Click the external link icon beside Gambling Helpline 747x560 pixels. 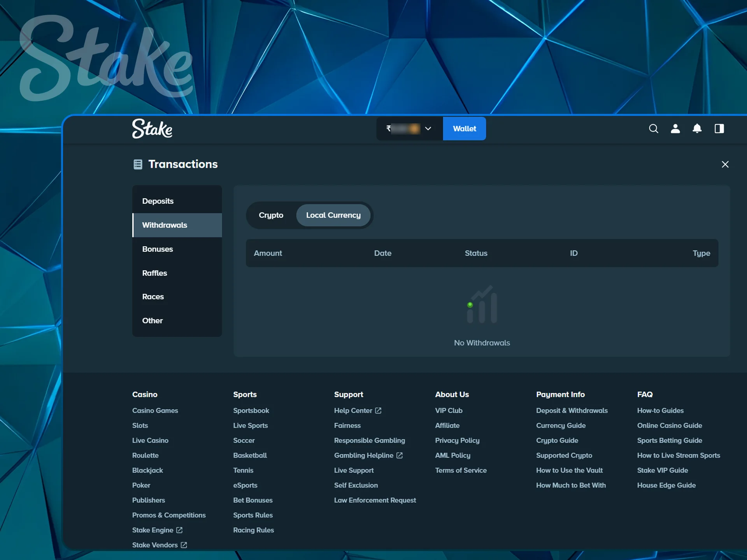point(400,455)
